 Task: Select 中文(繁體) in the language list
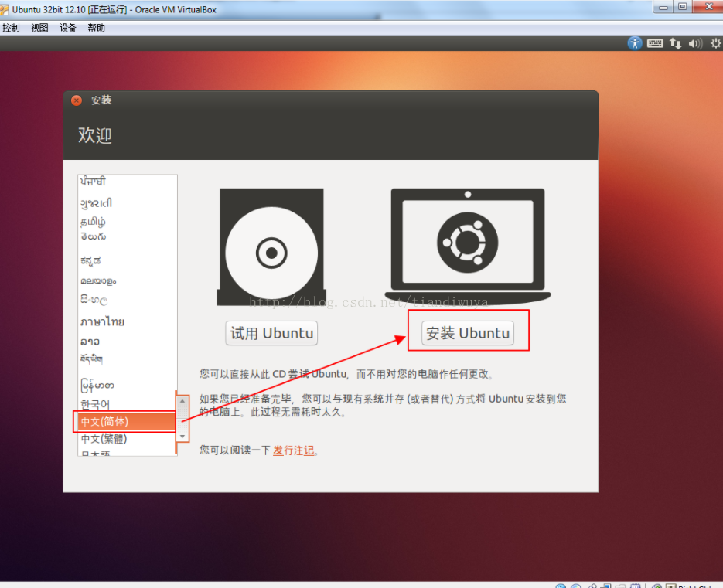coord(127,439)
